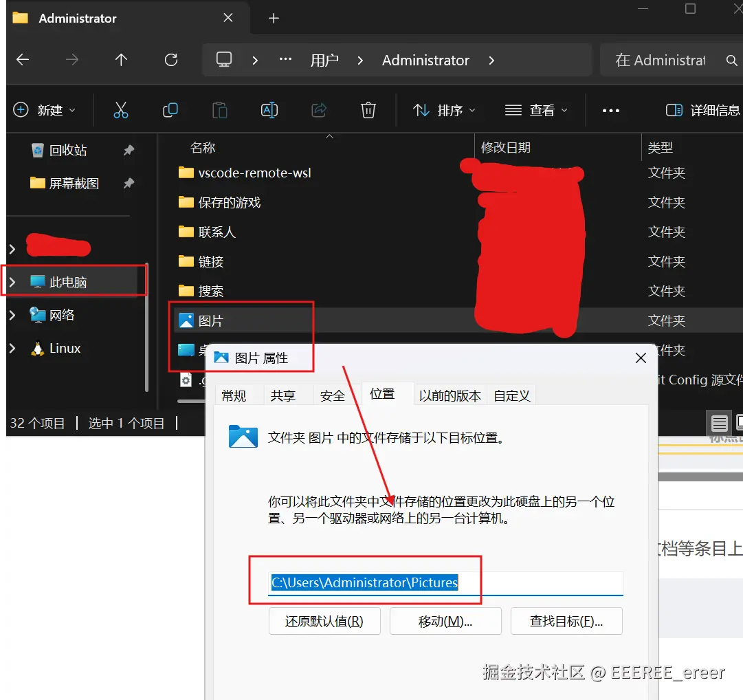Copy the selected item
The width and height of the screenshot is (743, 700).
click(x=170, y=111)
